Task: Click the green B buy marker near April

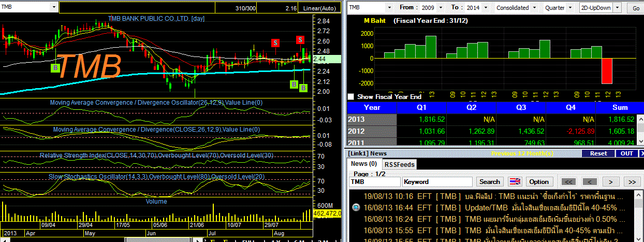Action: (x=56, y=67)
